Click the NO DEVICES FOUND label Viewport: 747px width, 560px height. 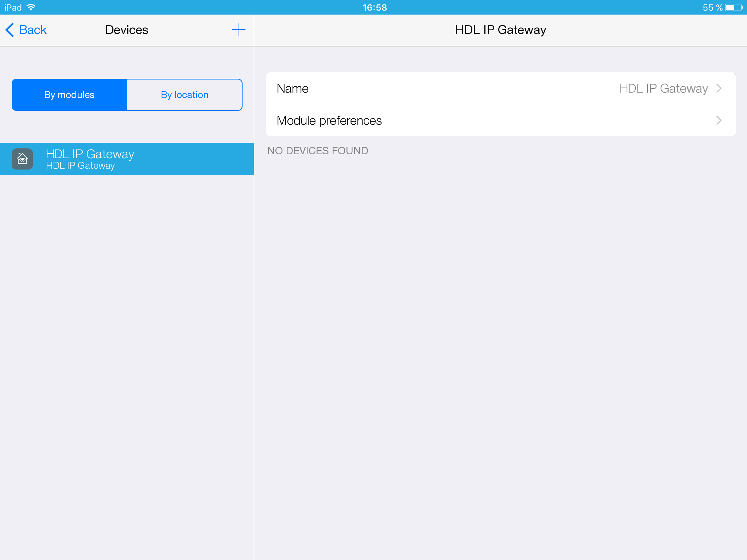tap(318, 151)
